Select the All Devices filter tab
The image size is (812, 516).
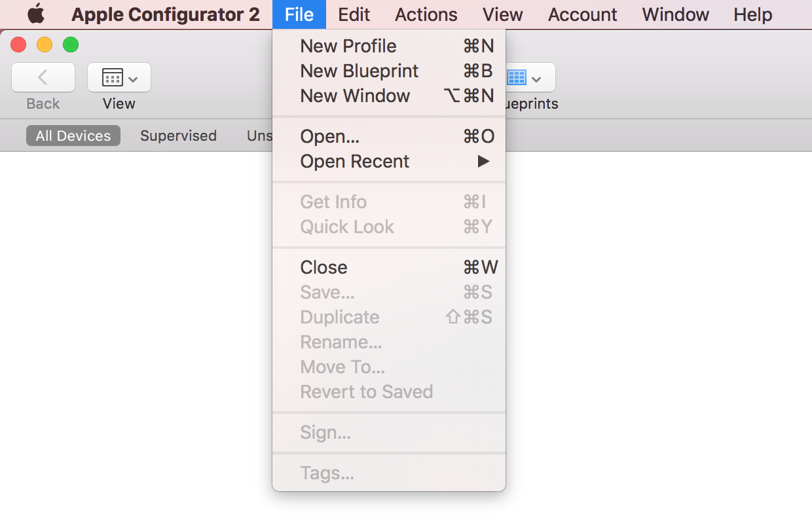tap(73, 136)
